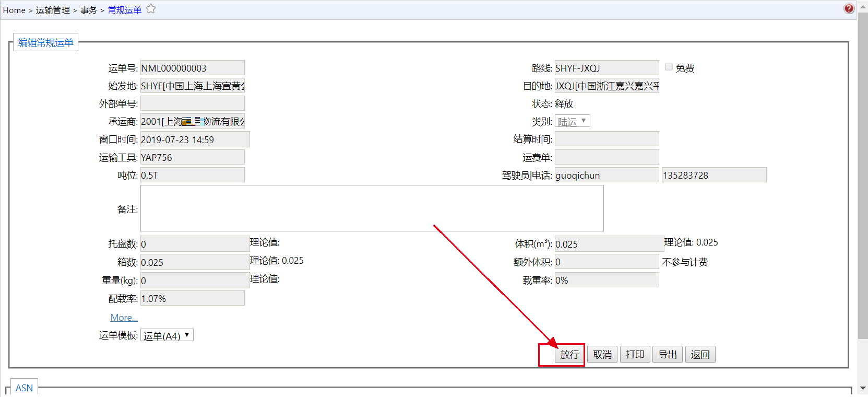Click the driver phone field 135283728

(715, 175)
